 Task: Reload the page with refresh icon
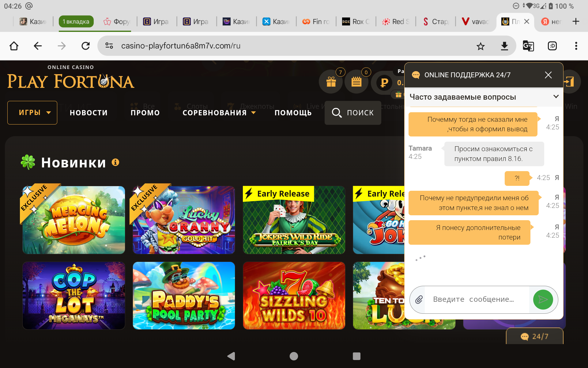pos(85,46)
